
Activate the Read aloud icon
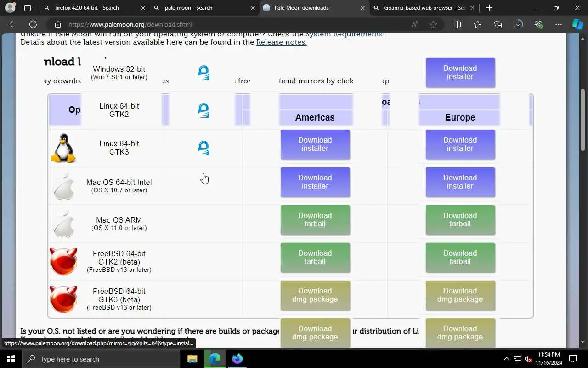click(415, 24)
